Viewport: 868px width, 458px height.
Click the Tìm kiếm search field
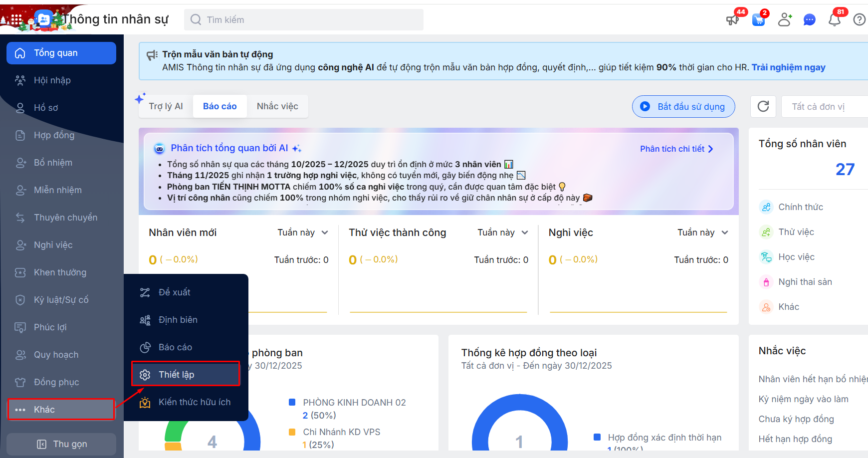pyautogui.click(x=304, y=19)
